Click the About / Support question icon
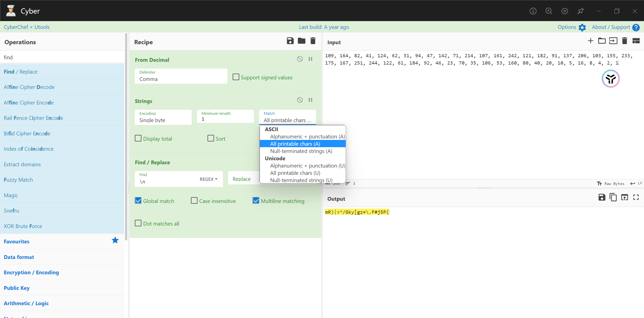Viewport: 644px width, 318px height. [636, 27]
